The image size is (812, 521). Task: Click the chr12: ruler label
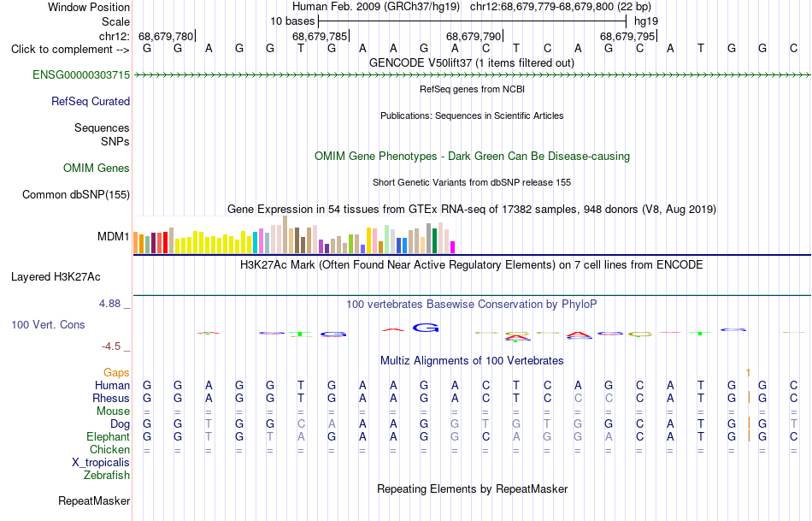tap(115, 36)
